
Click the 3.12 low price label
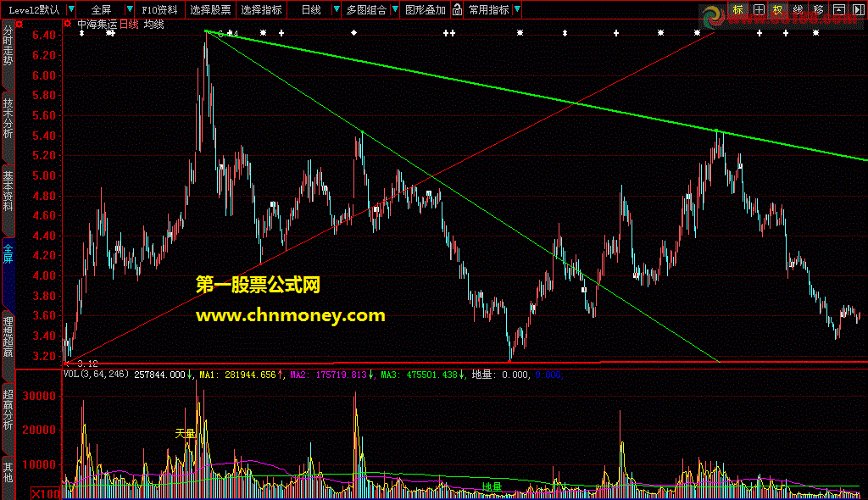pos(87,364)
